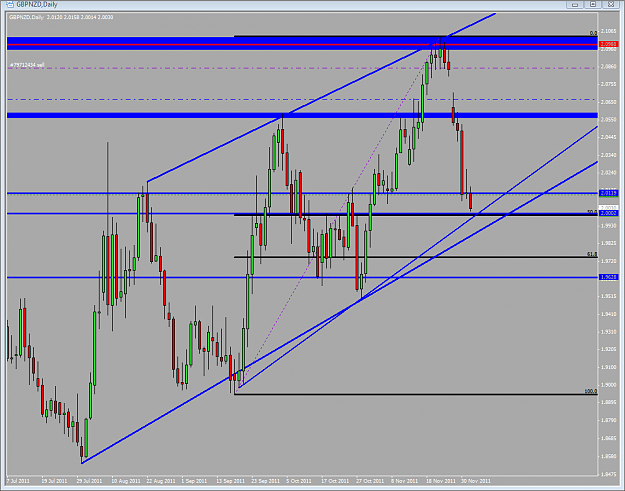The image size is (625, 491).
Task: Click the '29 Jul 2011' date label
Action: click(x=89, y=481)
